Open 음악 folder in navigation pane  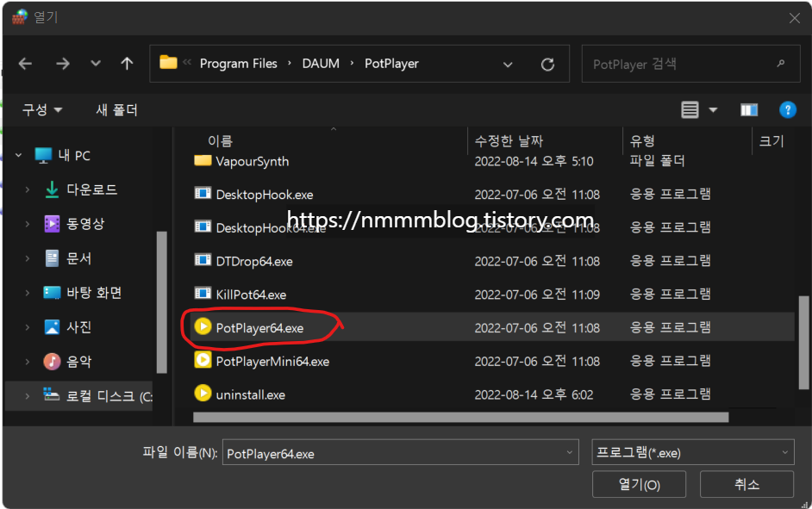click(78, 362)
